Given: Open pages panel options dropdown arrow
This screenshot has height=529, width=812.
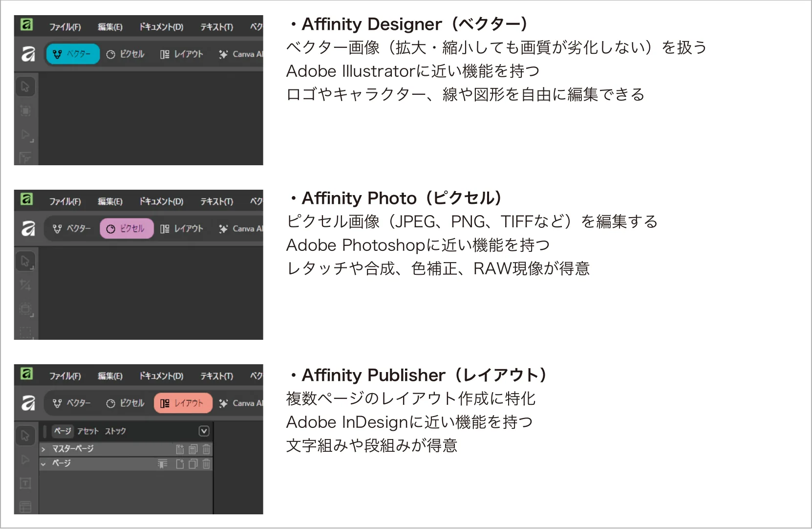Looking at the screenshot, I should [204, 431].
